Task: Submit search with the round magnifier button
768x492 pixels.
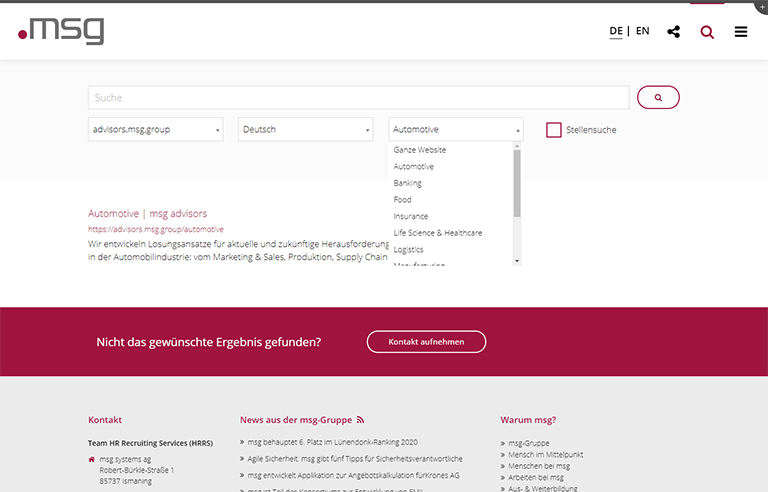Action: click(x=658, y=97)
